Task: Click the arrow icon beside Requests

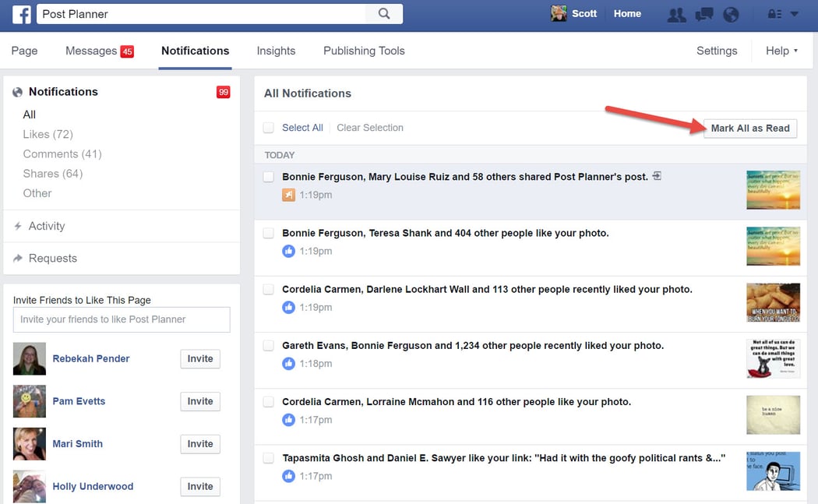Action: pos(19,258)
